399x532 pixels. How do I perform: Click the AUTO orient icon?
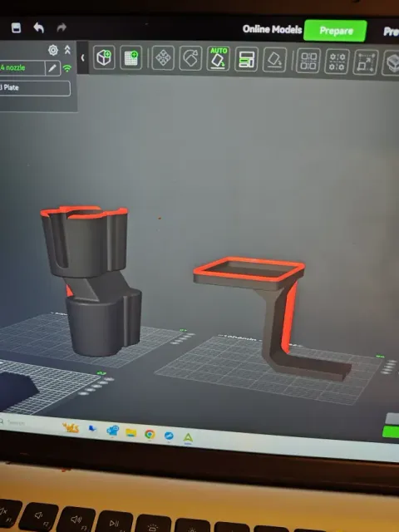point(218,58)
